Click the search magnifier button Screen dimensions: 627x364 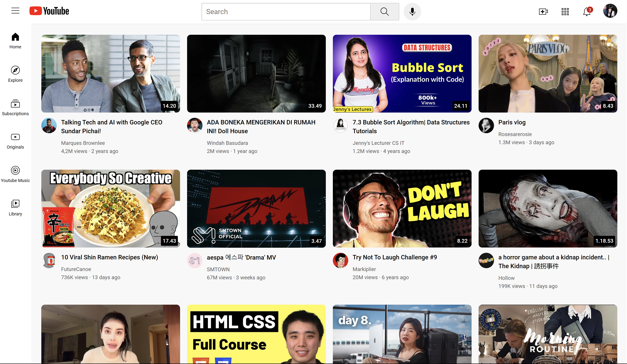tap(385, 12)
